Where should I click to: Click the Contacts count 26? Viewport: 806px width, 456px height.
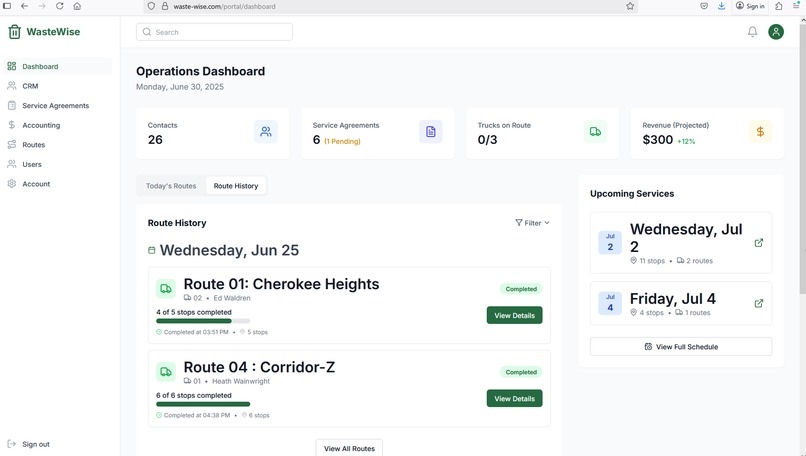pyautogui.click(x=155, y=140)
